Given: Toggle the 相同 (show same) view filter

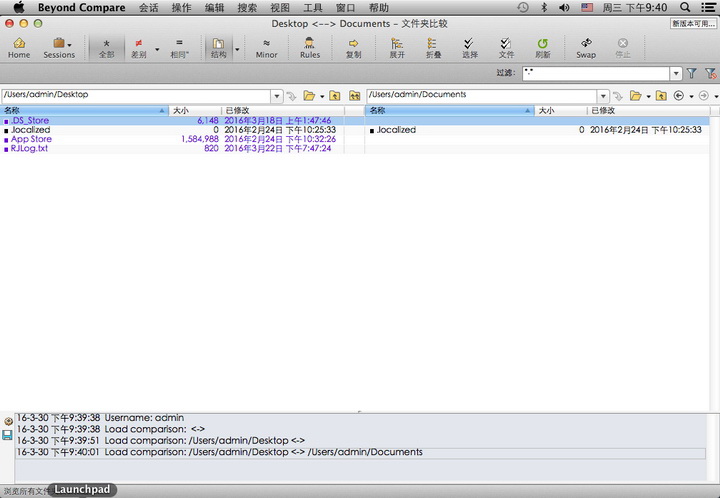Looking at the screenshot, I should (179, 47).
